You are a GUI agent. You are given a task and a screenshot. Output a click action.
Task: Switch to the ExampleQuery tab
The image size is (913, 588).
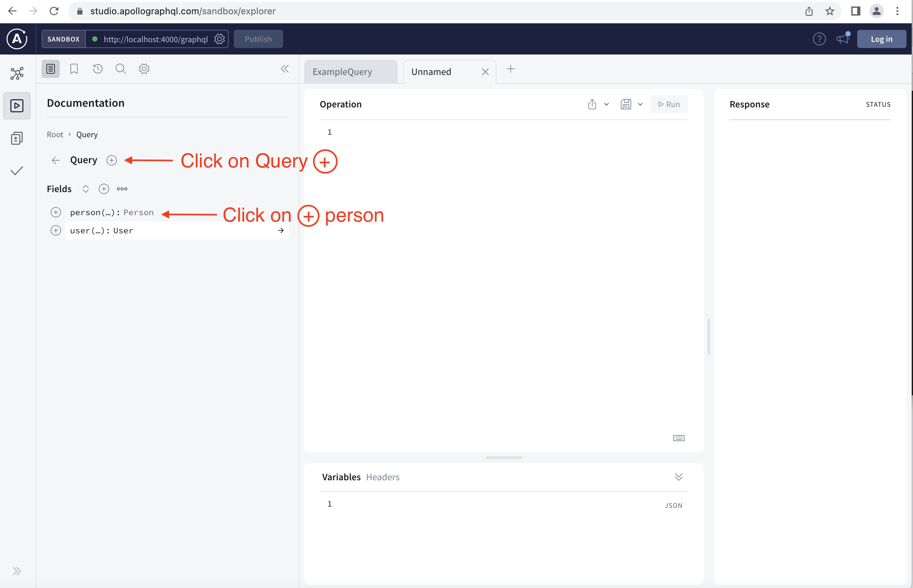point(342,72)
